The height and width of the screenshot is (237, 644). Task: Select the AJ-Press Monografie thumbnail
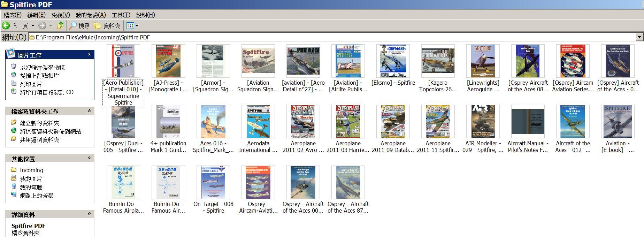(168, 61)
